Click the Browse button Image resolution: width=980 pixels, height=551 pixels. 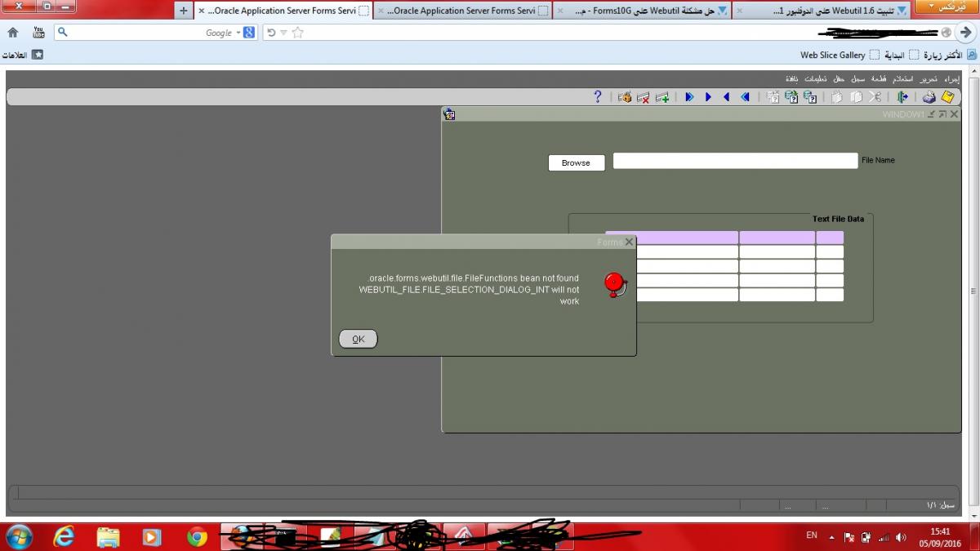[576, 162]
